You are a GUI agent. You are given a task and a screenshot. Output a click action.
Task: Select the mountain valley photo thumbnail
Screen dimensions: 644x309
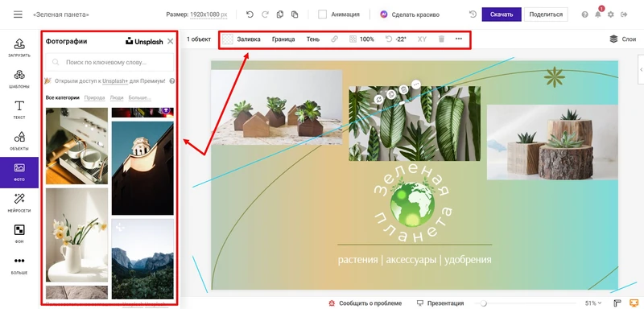click(x=142, y=259)
